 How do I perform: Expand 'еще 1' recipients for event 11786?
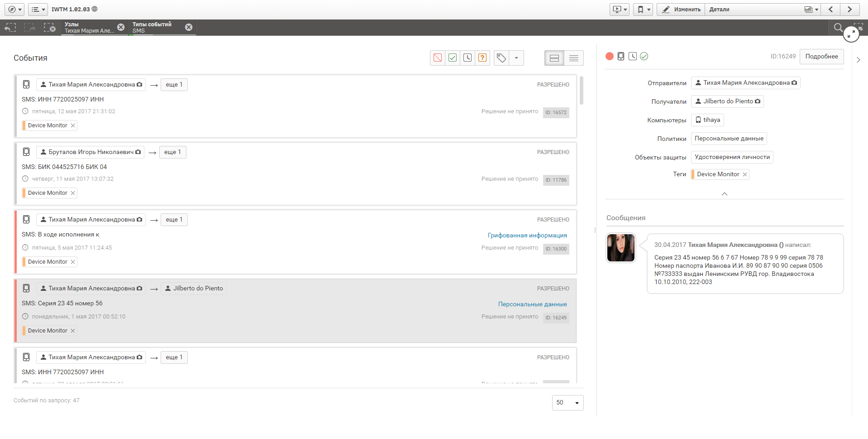(172, 152)
